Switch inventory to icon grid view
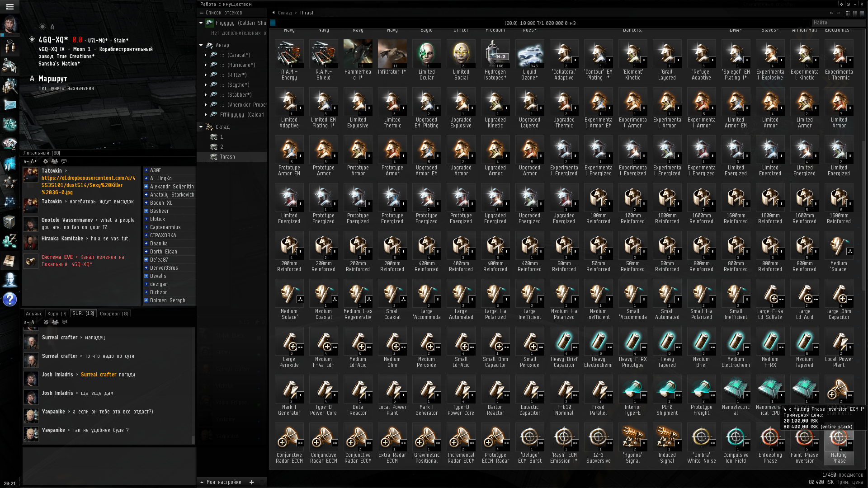The height and width of the screenshot is (488, 868). click(848, 13)
